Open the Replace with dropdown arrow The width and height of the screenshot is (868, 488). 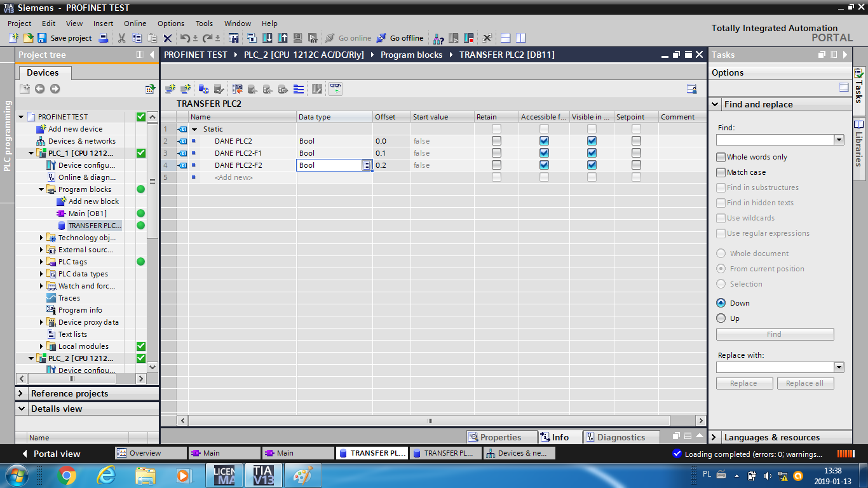839,367
